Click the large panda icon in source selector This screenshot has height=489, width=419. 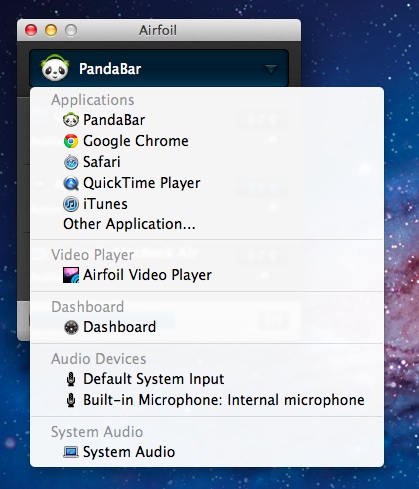pos(55,68)
